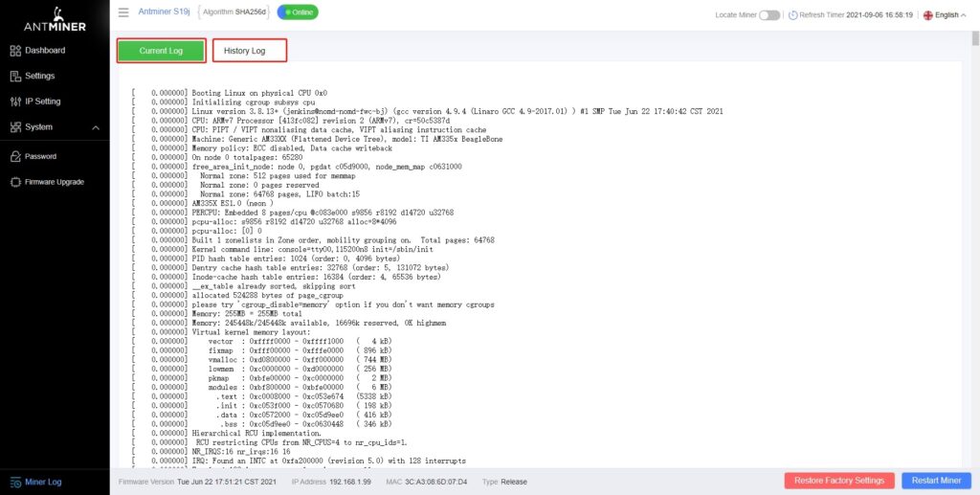
Task: Click the 'AM335X ES1.0 (neon )' log line
Action: click(203, 203)
